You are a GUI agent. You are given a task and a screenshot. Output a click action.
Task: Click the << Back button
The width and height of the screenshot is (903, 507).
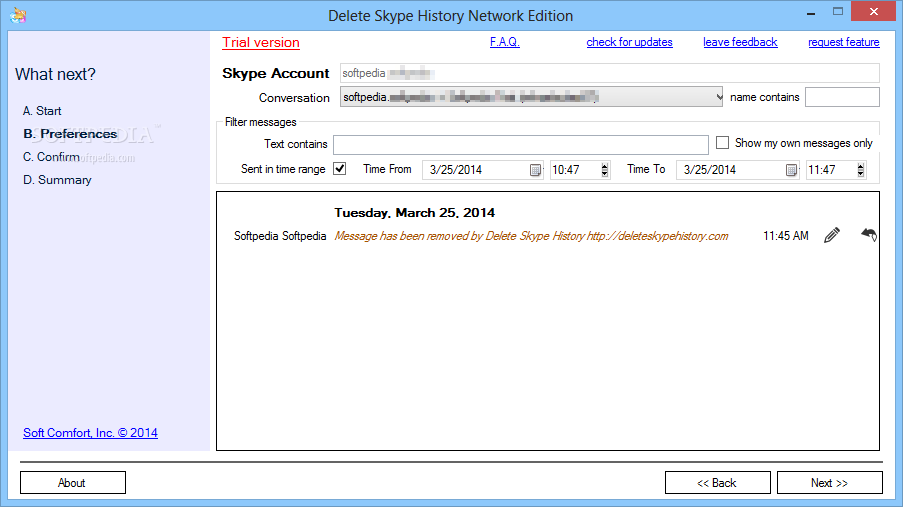(x=718, y=483)
